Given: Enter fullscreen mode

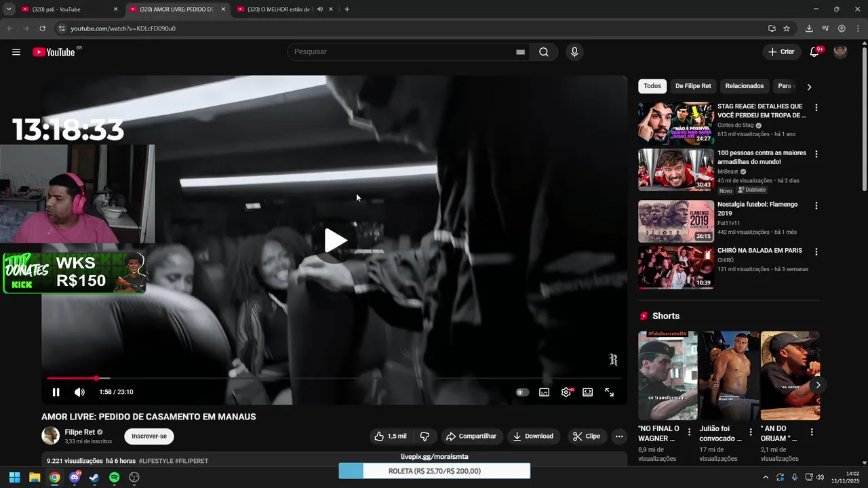Looking at the screenshot, I should point(609,392).
